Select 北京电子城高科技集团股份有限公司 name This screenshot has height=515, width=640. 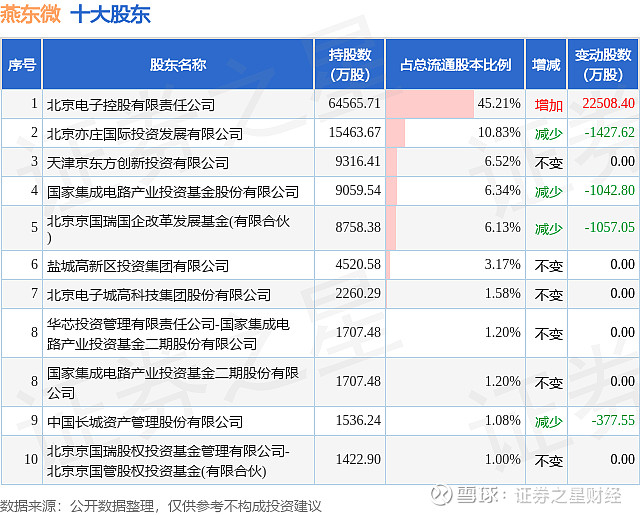click(x=159, y=295)
